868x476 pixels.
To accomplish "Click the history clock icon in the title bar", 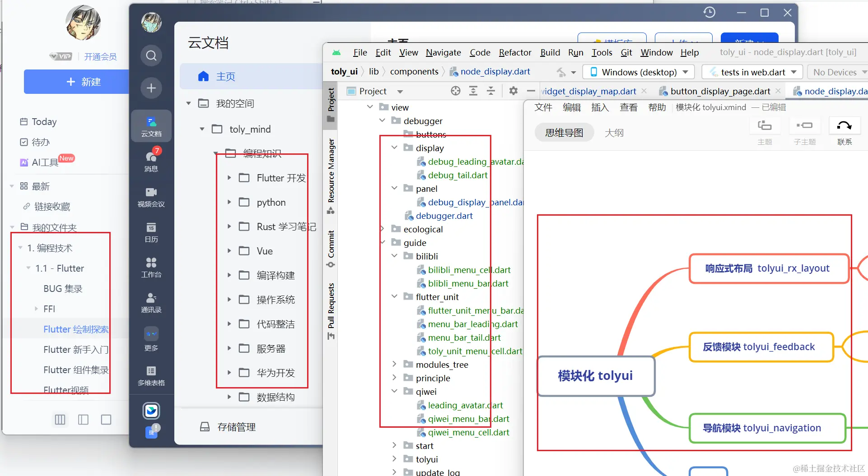I will pyautogui.click(x=709, y=12).
